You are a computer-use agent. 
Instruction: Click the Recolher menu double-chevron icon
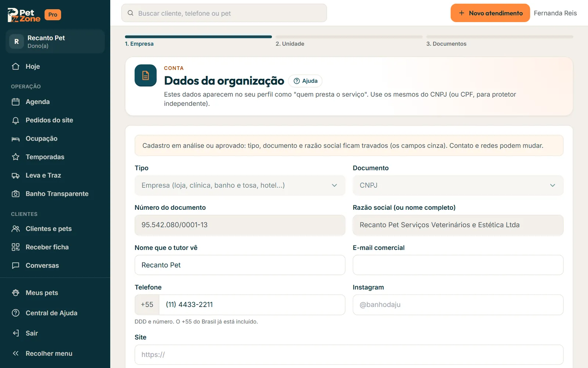click(x=15, y=353)
